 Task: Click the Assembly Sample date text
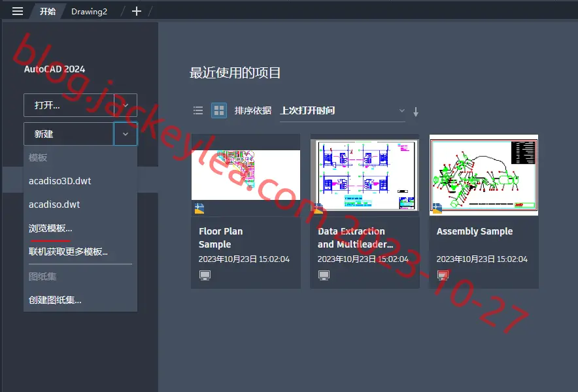[482, 259]
